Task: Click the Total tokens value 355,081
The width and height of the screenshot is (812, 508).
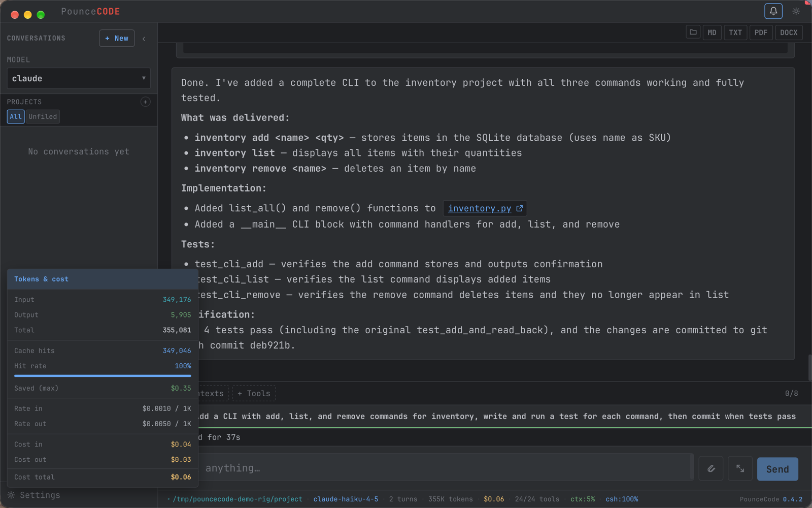Action: pos(177,330)
